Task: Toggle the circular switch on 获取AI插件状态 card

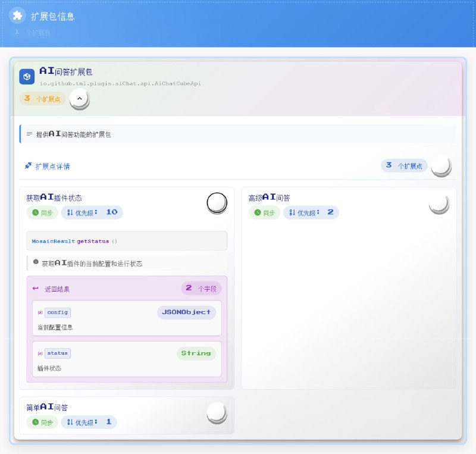Action: point(216,203)
